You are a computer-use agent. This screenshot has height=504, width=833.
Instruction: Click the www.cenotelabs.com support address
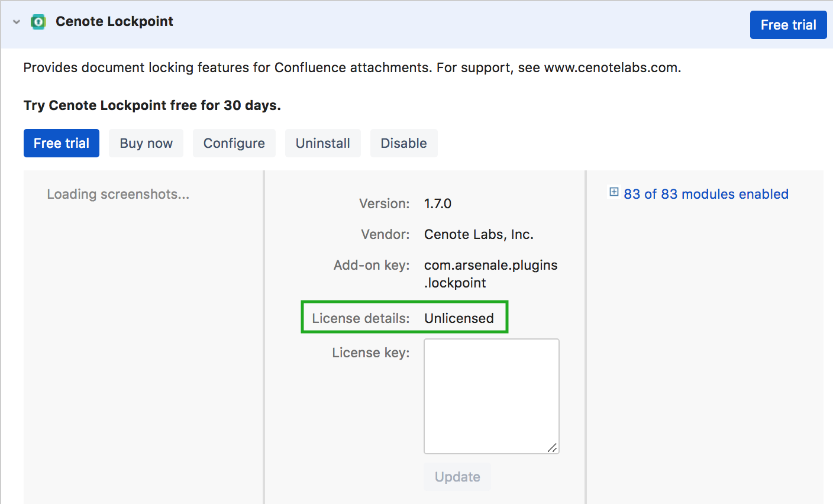pos(612,67)
